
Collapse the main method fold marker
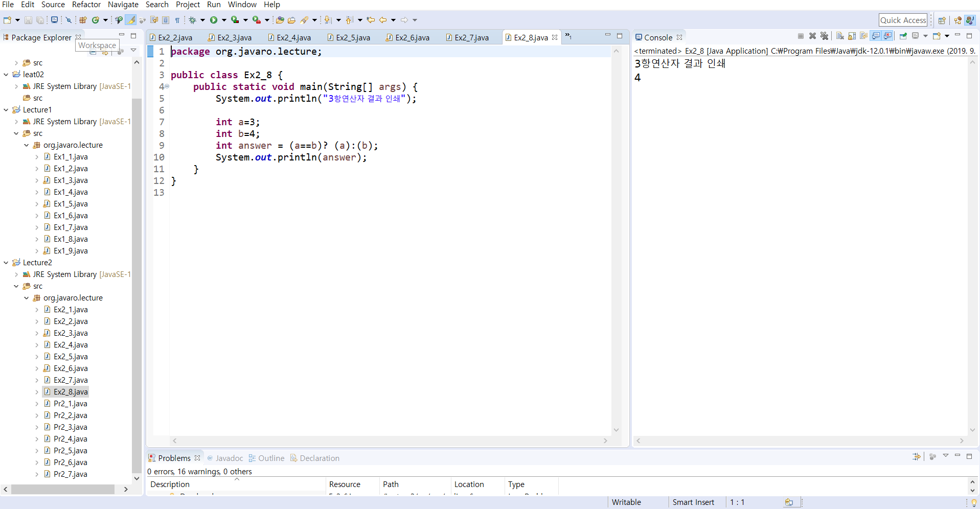coord(167,86)
